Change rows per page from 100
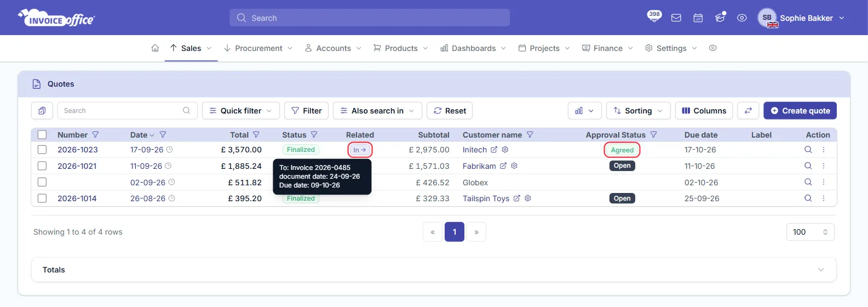 tap(810, 232)
